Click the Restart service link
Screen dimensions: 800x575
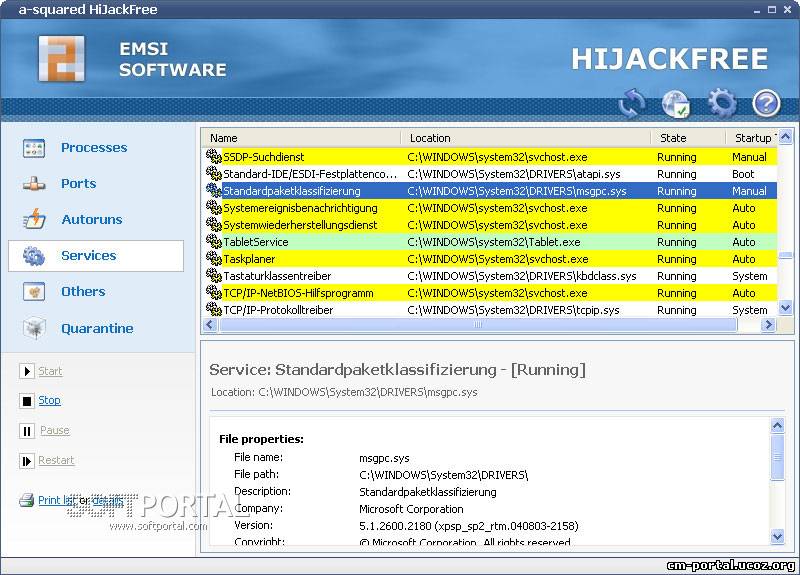click(56, 460)
